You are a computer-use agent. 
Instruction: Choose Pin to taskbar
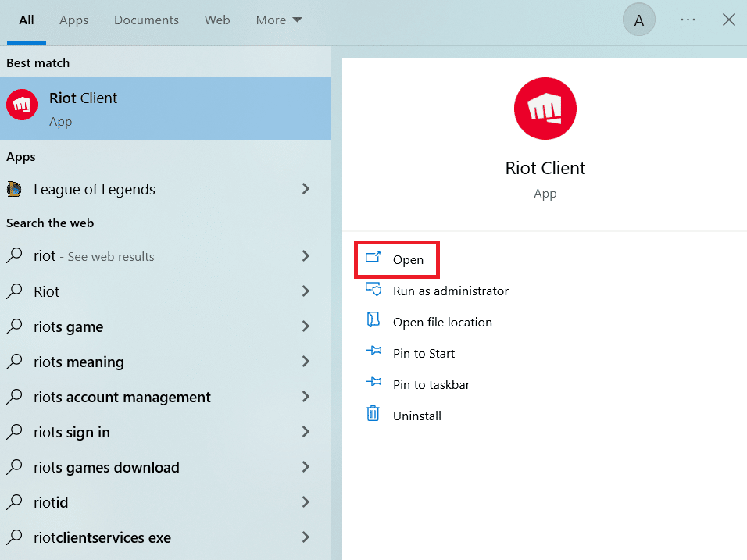(x=431, y=385)
